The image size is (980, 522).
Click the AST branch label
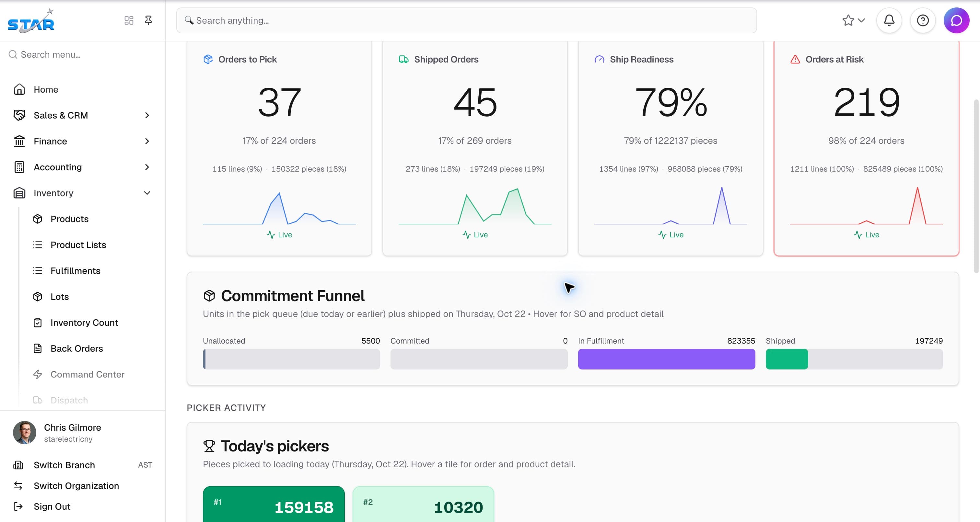(145, 465)
